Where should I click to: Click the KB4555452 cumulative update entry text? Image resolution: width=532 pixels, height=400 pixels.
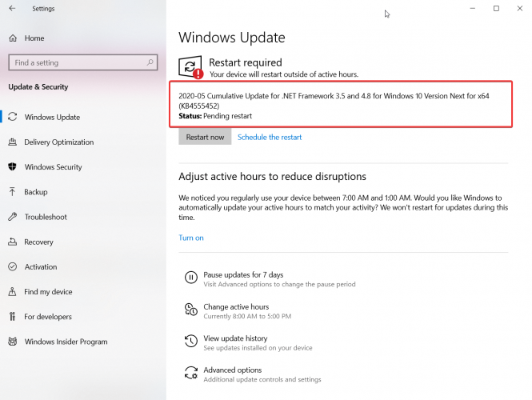coord(334,101)
